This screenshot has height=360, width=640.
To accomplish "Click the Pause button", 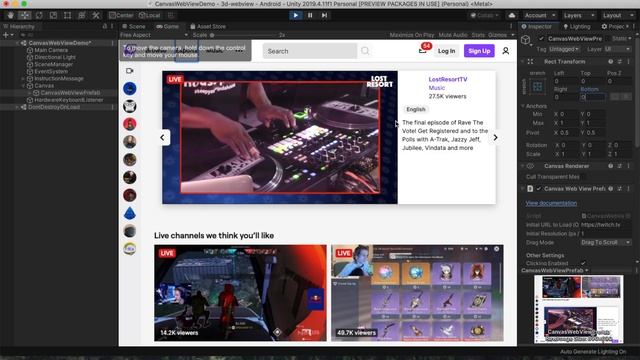I will (x=310, y=15).
